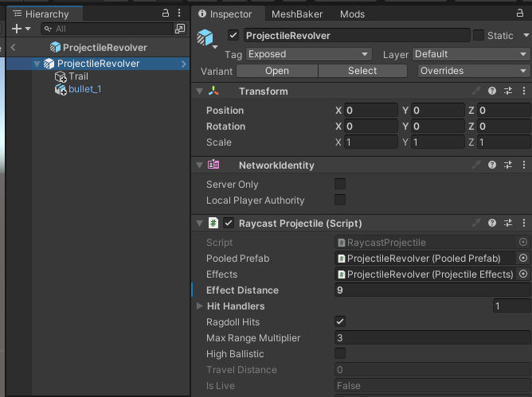The image size is (532, 397).
Task: Open NetworkIdentity component options menu
Action: (x=522, y=165)
